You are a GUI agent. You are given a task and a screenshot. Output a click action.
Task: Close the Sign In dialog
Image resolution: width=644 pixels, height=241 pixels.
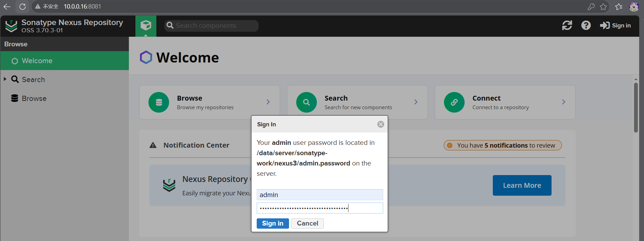click(x=380, y=124)
